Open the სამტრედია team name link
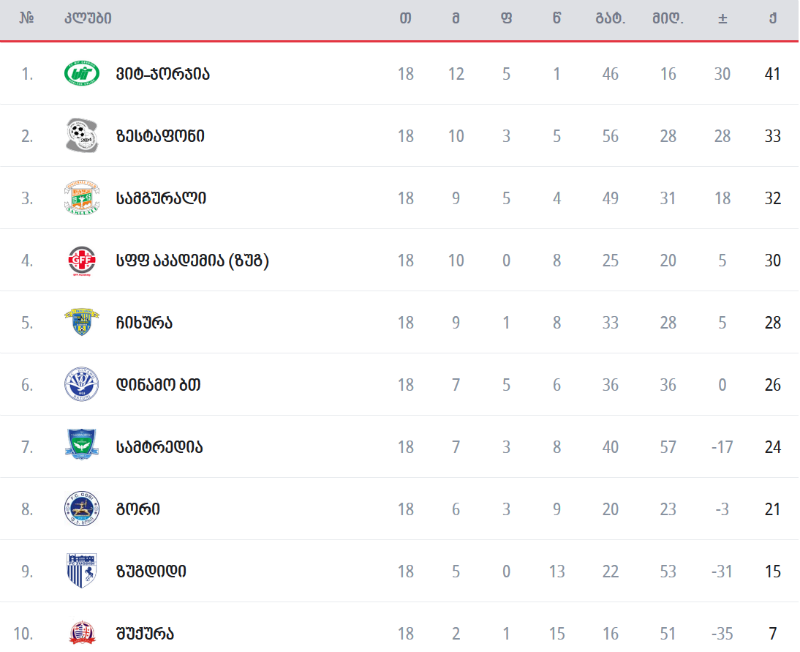 tap(159, 447)
